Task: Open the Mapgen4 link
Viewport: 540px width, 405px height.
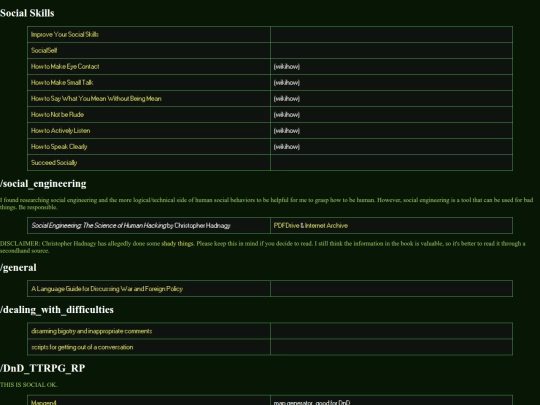Action: (44, 402)
